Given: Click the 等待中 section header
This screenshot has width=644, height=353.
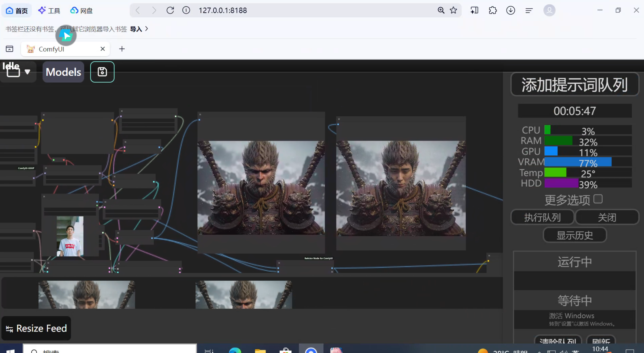Looking at the screenshot, I should pos(575,300).
